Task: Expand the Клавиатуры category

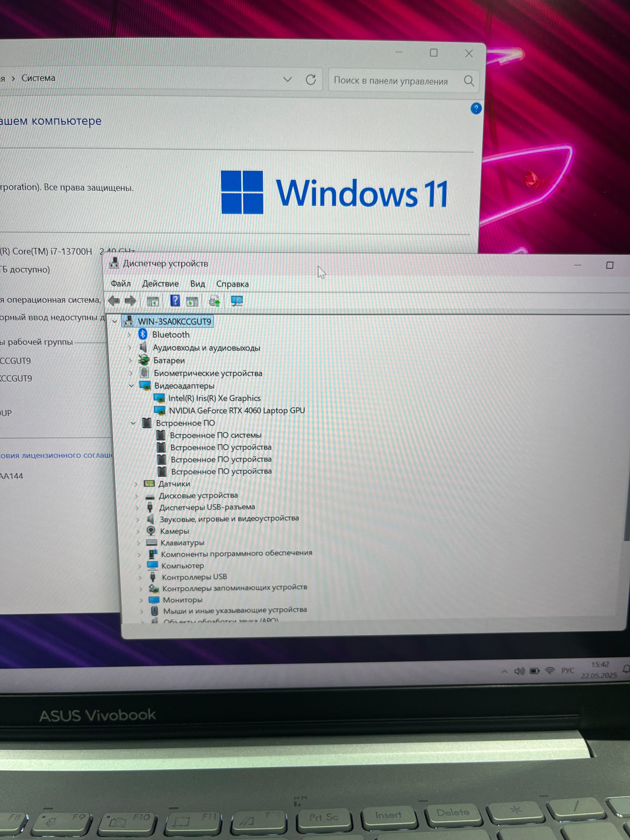Action: point(139,543)
